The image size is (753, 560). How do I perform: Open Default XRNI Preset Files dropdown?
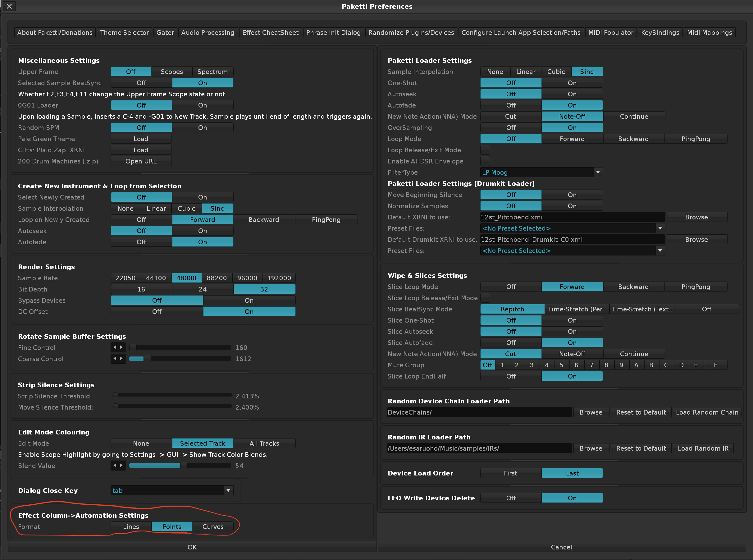(660, 228)
